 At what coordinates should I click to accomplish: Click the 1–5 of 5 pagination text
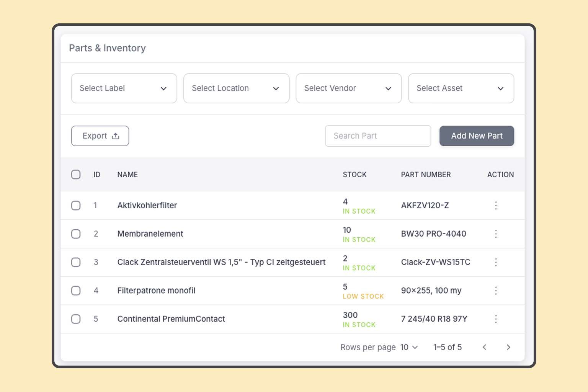(x=448, y=347)
